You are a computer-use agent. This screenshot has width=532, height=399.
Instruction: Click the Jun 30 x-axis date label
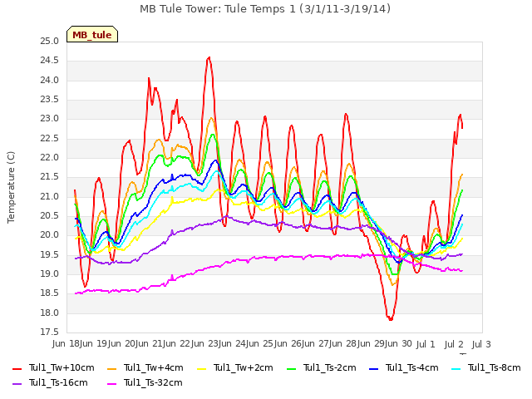click(x=399, y=344)
